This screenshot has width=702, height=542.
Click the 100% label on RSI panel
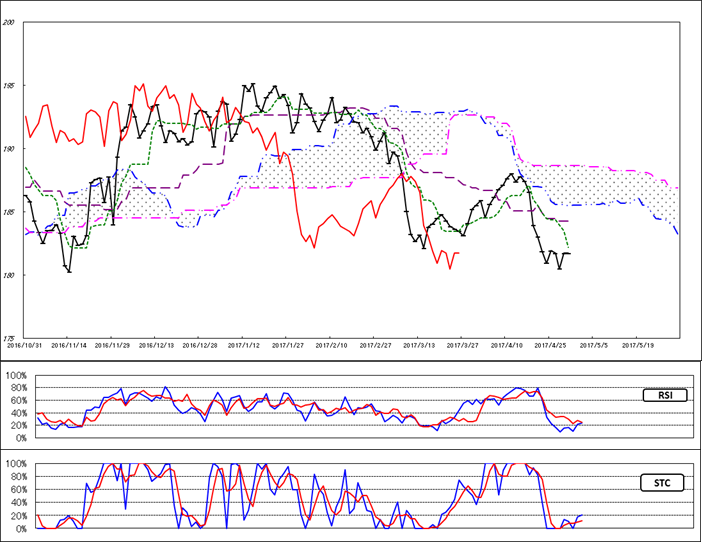coord(15,376)
